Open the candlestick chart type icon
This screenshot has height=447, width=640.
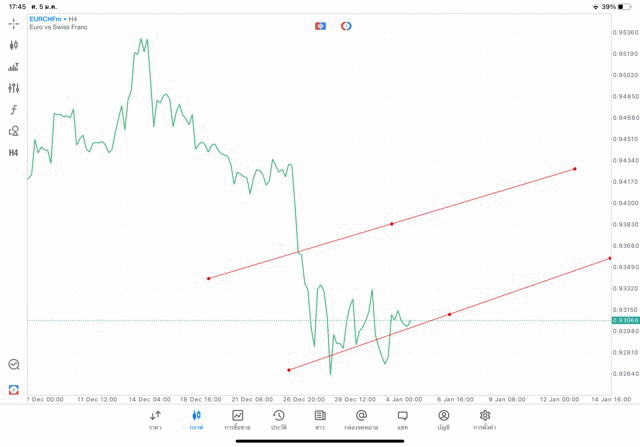tap(14, 45)
